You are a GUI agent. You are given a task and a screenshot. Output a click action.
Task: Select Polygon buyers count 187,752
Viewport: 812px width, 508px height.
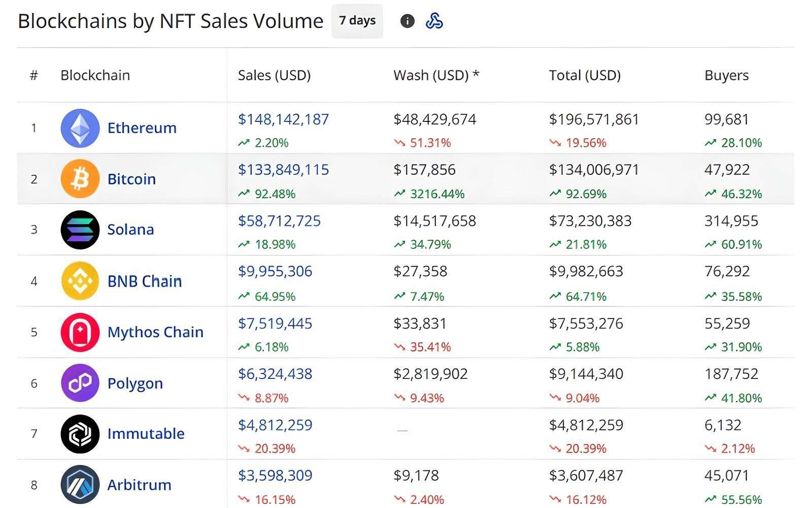pyautogui.click(x=731, y=374)
